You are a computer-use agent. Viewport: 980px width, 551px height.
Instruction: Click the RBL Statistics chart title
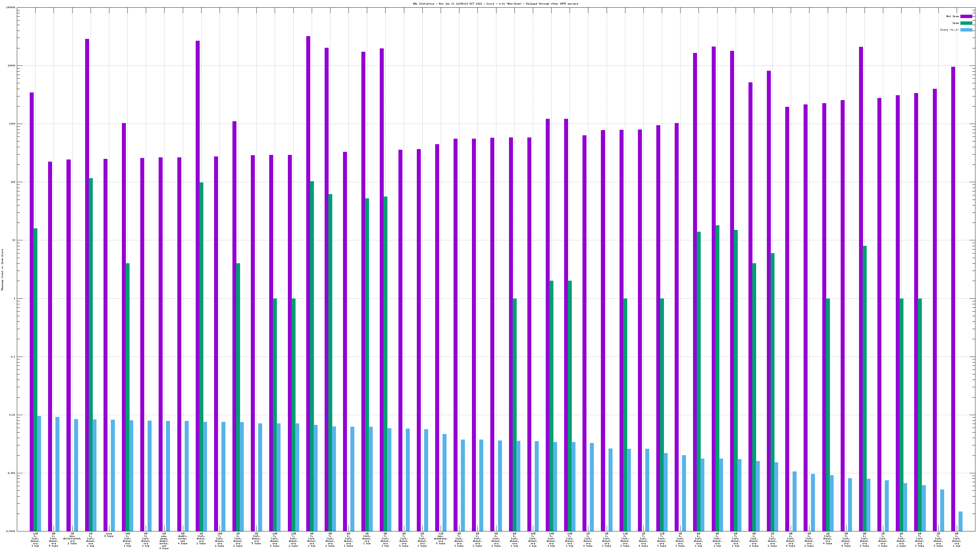coord(495,4)
